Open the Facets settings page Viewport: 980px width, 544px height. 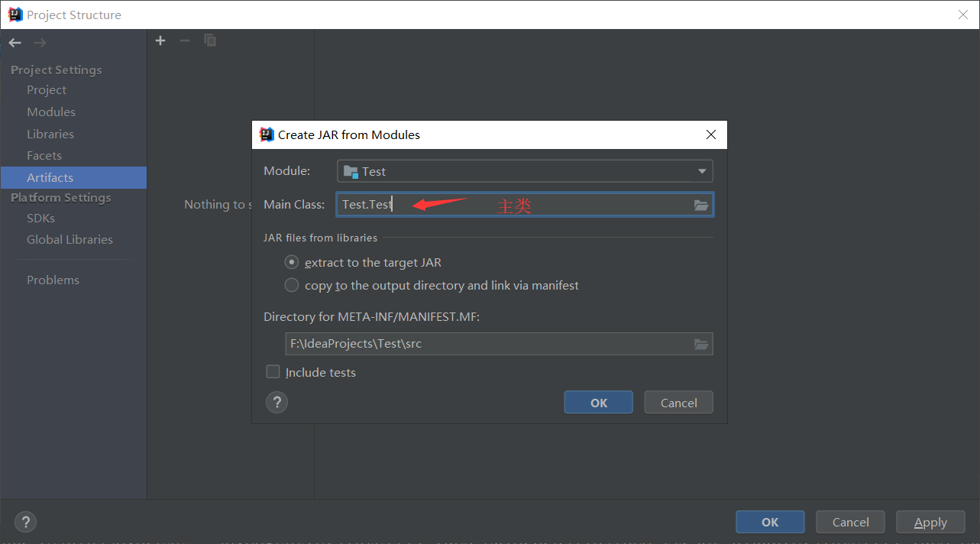[44, 155]
